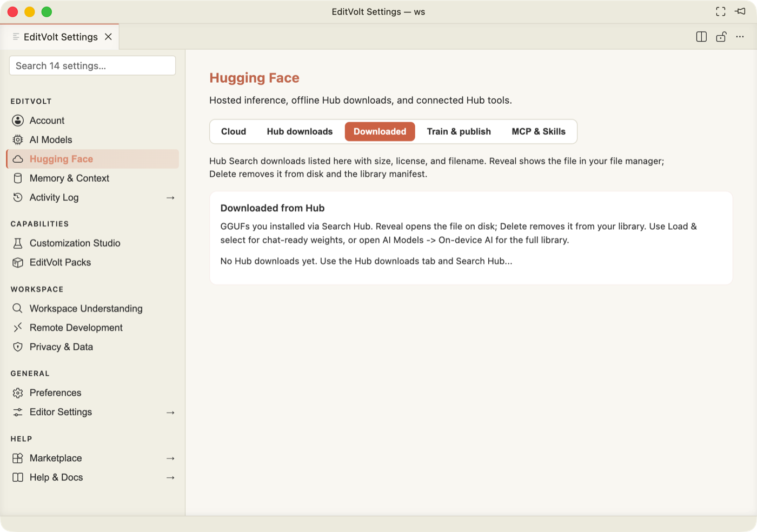Click the EditVolt Packs box icon
Screen dimensions: 757x532
18,262
